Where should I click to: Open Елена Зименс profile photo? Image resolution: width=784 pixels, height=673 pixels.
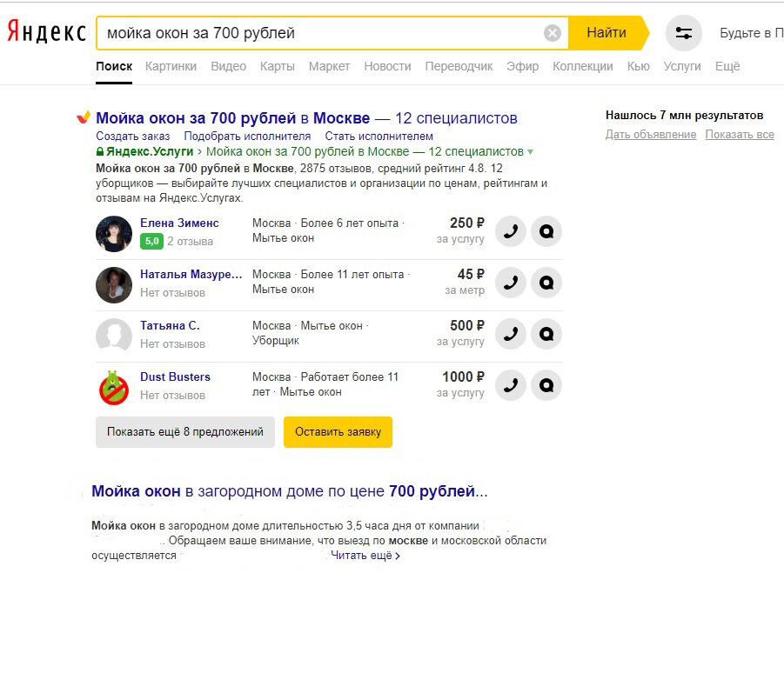tap(114, 234)
